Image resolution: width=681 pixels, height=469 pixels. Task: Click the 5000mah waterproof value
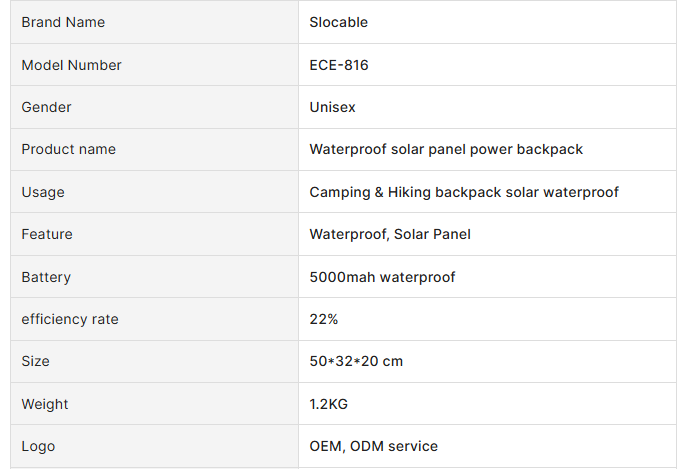[382, 277]
